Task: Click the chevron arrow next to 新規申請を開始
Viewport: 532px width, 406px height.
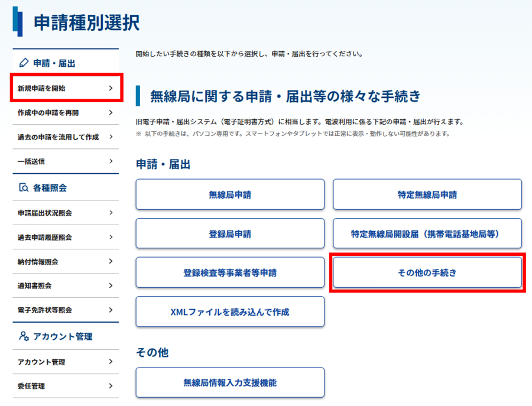Action: (111, 88)
